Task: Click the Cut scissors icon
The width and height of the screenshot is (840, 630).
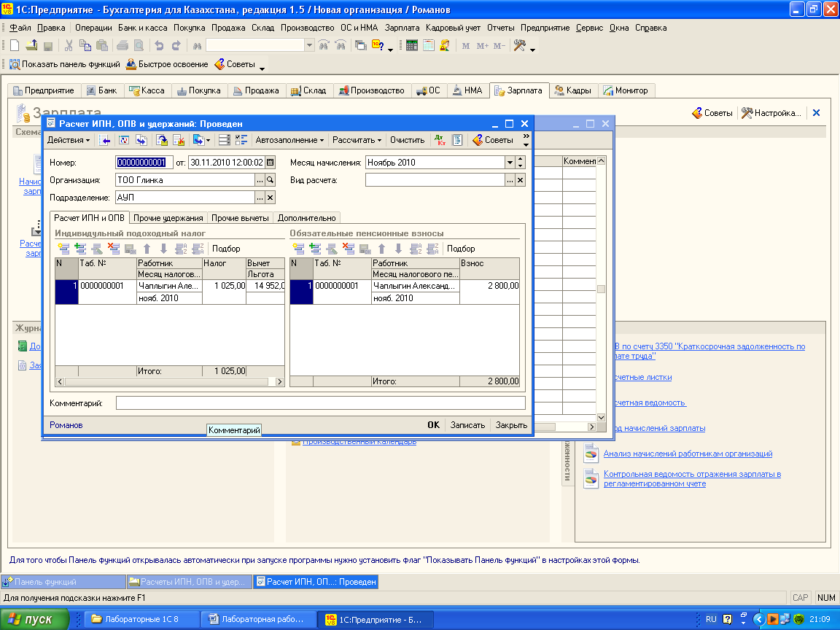Action: (69, 46)
